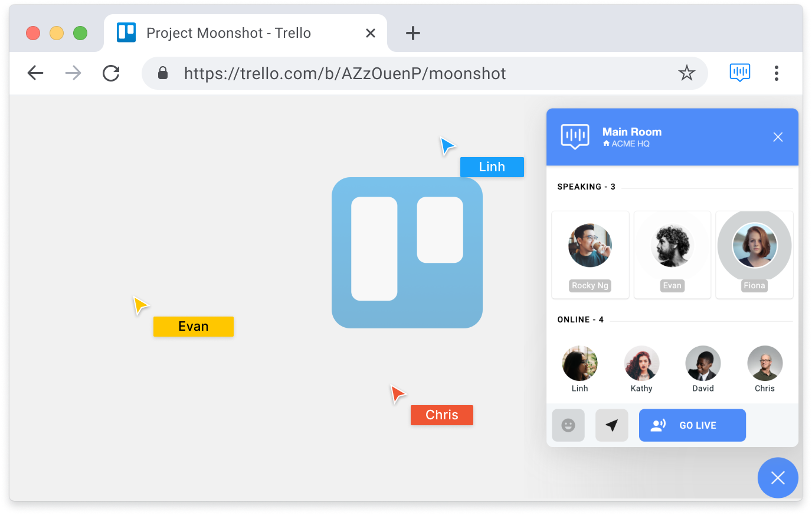Click Linh's blue cursor label
The height and width of the screenshot is (515, 812).
[492, 167]
